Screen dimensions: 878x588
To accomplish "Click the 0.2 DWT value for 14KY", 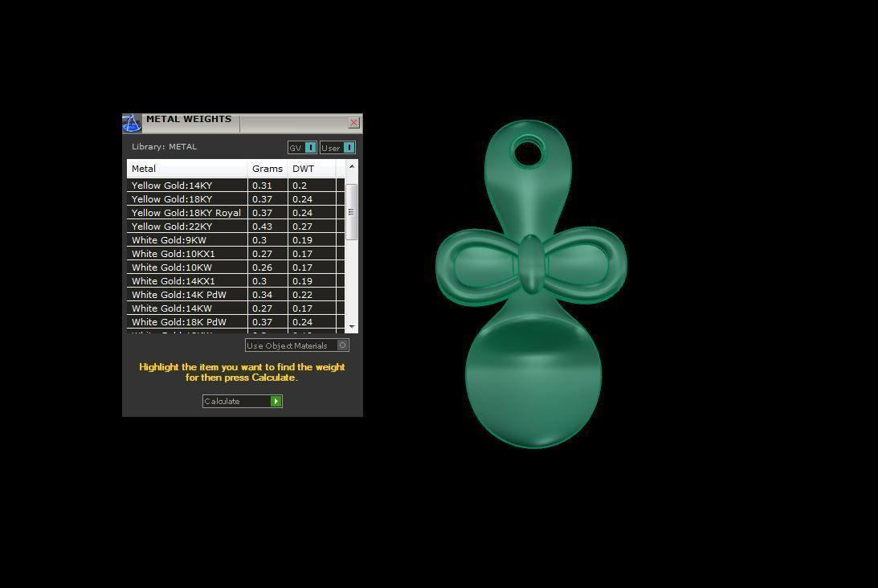I will coord(299,186).
